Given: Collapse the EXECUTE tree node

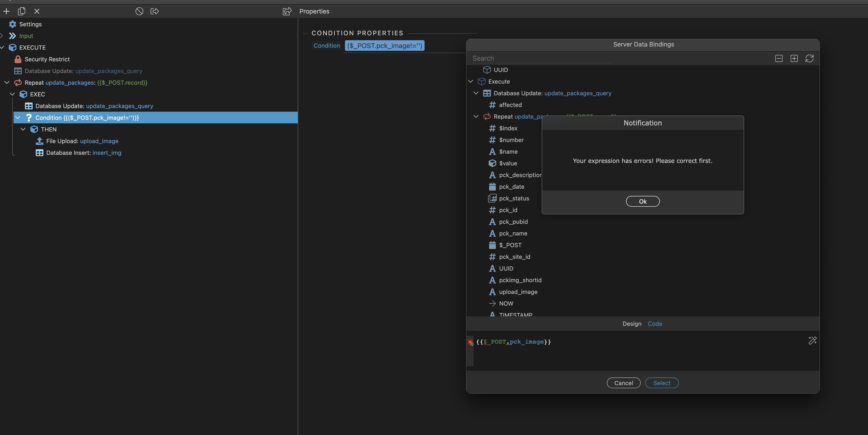Looking at the screenshot, I should (2, 47).
